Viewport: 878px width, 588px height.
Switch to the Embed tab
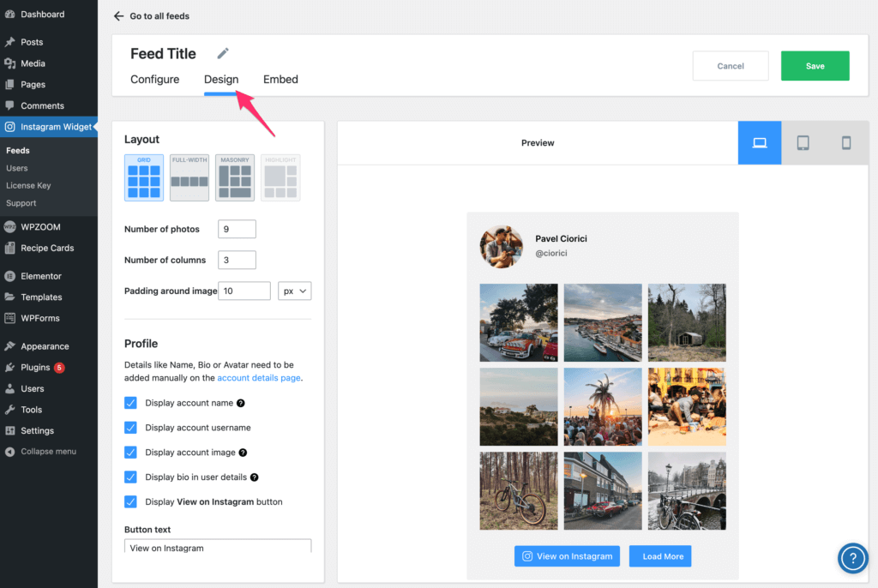coord(280,79)
